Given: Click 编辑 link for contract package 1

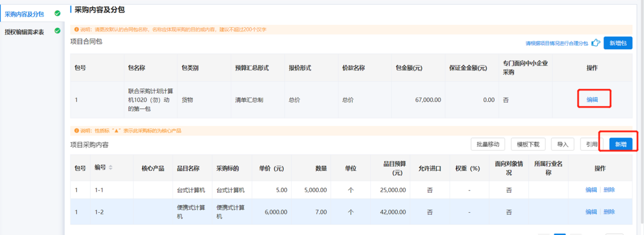Looking at the screenshot, I should point(592,100).
